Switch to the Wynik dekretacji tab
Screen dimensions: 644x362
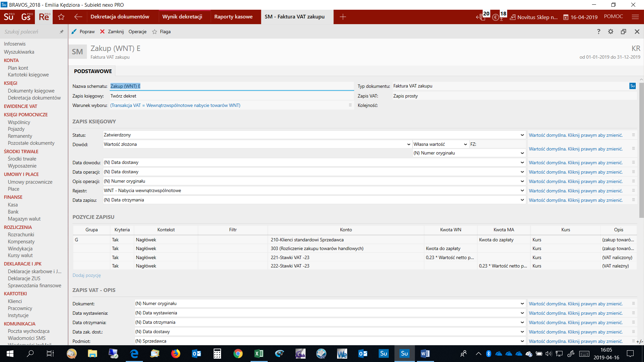click(x=182, y=17)
